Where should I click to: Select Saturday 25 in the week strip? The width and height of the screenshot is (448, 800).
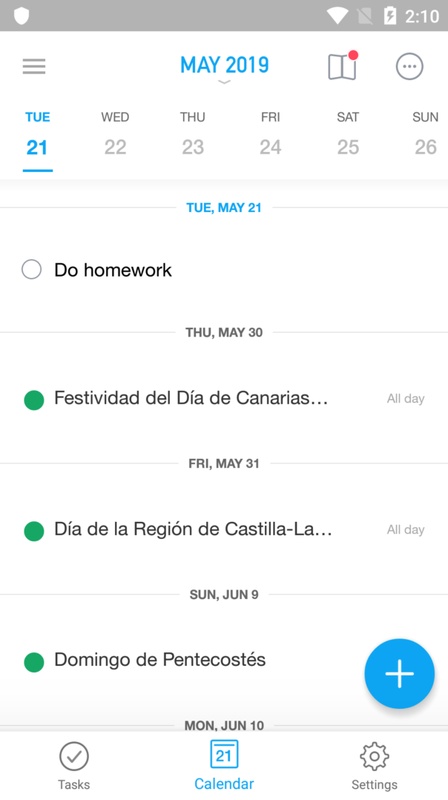(348, 134)
